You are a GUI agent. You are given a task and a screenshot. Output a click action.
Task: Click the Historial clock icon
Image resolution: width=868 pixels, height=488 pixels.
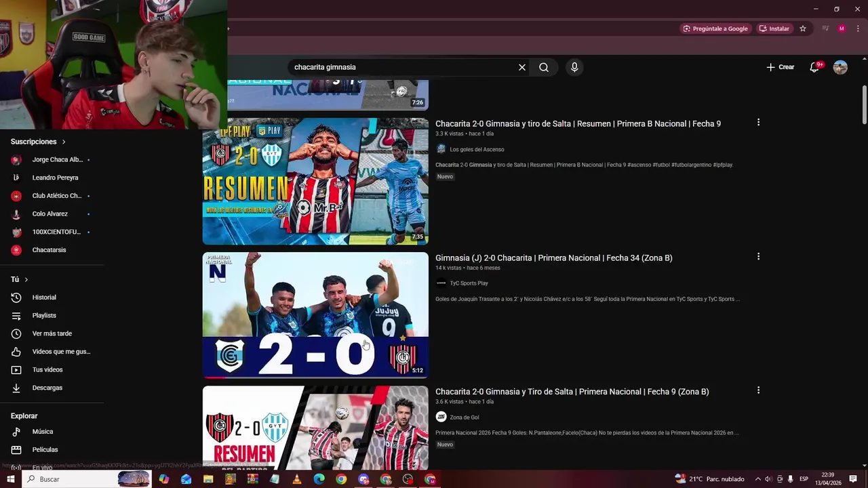click(x=16, y=298)
